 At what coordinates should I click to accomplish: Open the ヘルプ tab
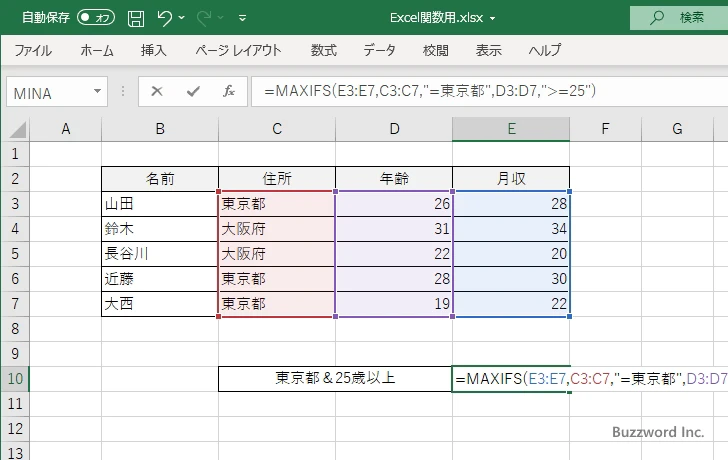coord(545,50)
